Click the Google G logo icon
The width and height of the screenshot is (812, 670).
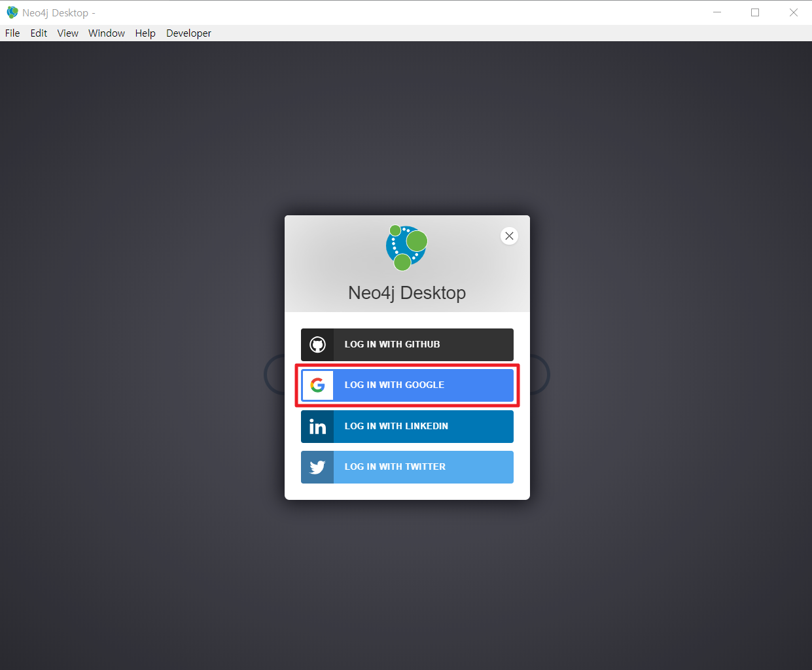point(317,385)
